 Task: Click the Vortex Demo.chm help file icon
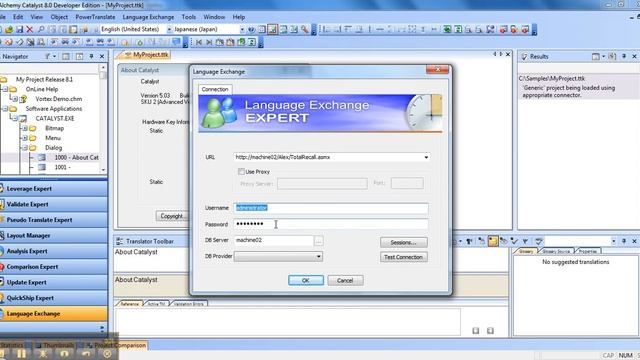pos(23,99)
